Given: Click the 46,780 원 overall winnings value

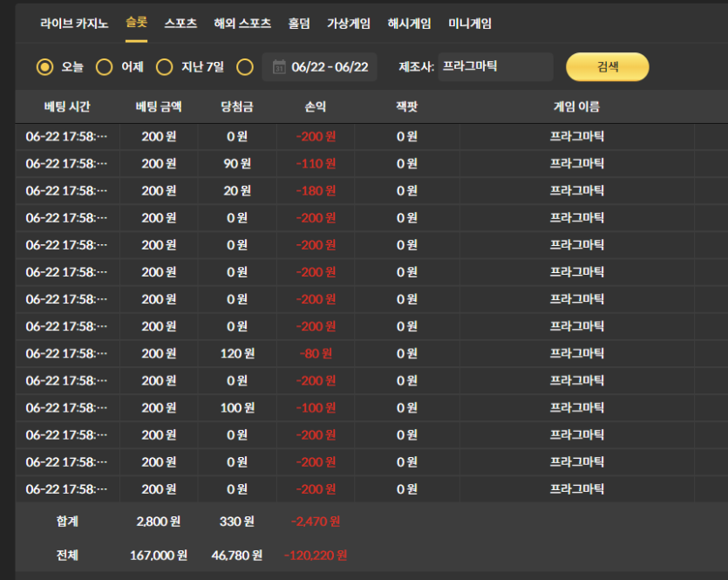Looking at the screenshot, I should pyautogui.click(x=237, y=556).
